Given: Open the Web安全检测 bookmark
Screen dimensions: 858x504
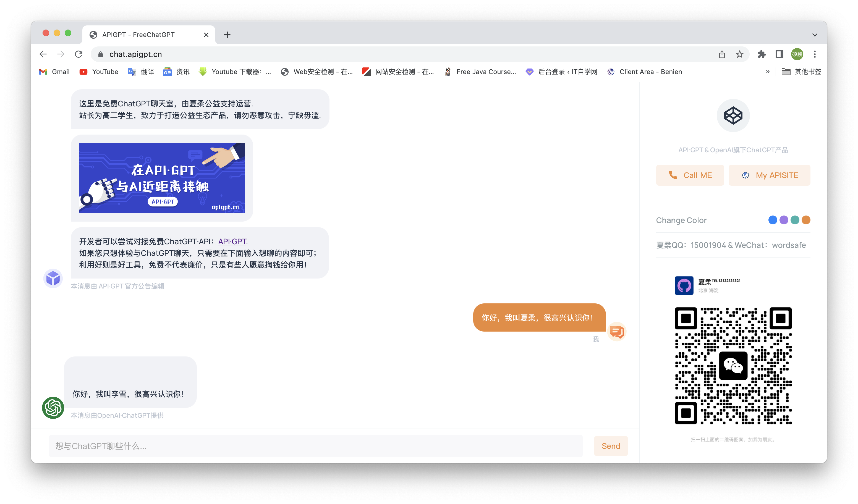Looking at the screenshot, I should click(316, 72).
